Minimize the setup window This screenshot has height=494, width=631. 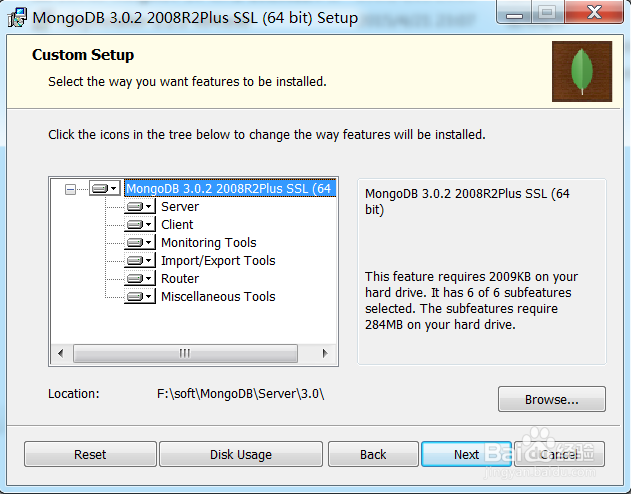pos(515,12)
